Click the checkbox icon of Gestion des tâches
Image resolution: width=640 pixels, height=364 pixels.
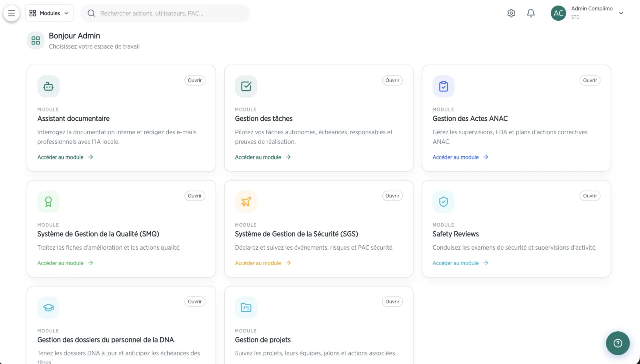click(x=246, y=86)
